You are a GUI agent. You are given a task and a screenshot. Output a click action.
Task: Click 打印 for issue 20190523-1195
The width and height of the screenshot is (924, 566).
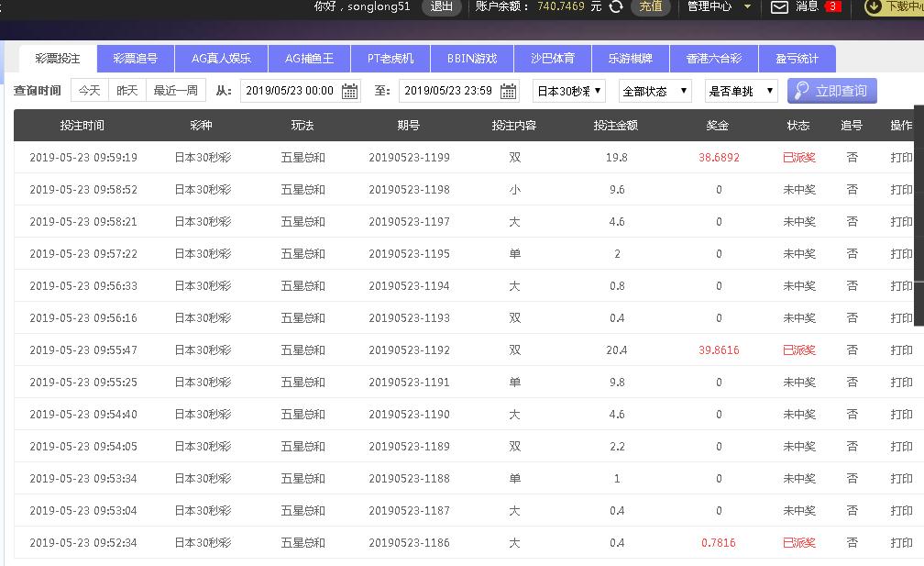click(901, 253)
